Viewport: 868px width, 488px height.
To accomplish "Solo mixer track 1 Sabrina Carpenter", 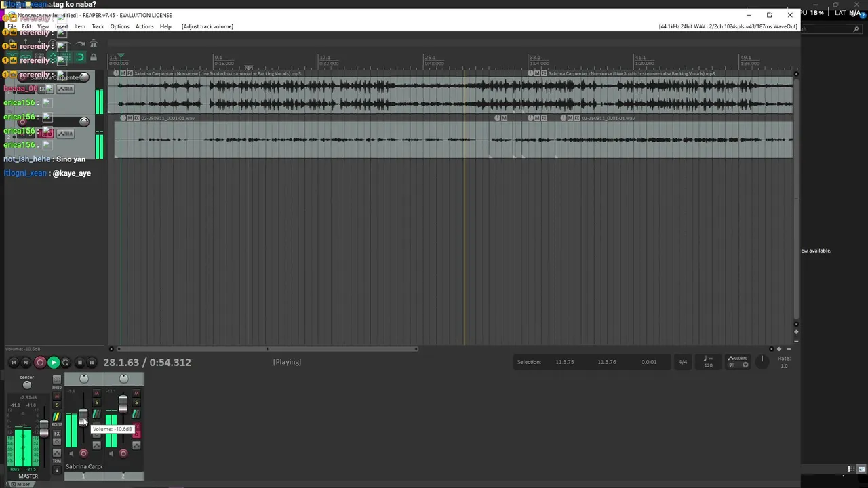I will point(96,402).
